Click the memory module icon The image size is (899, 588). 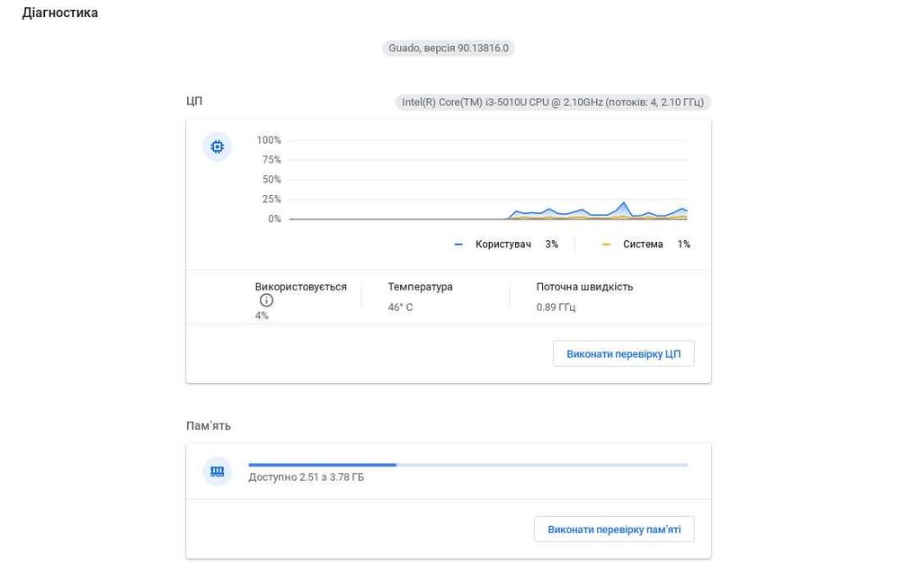pyautogui.click(x=218, y=471)
